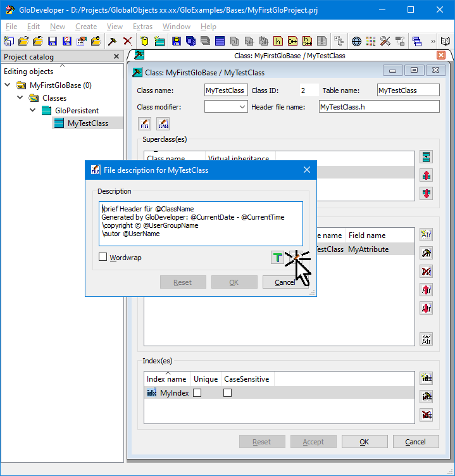Click the globe toolbar icon

click(356, 41)
